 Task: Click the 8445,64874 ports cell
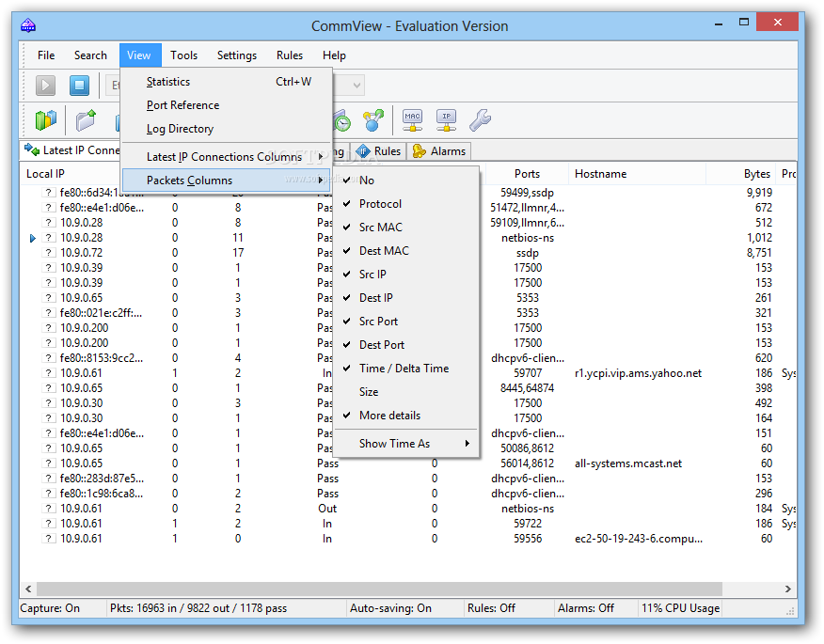[527, 388]
